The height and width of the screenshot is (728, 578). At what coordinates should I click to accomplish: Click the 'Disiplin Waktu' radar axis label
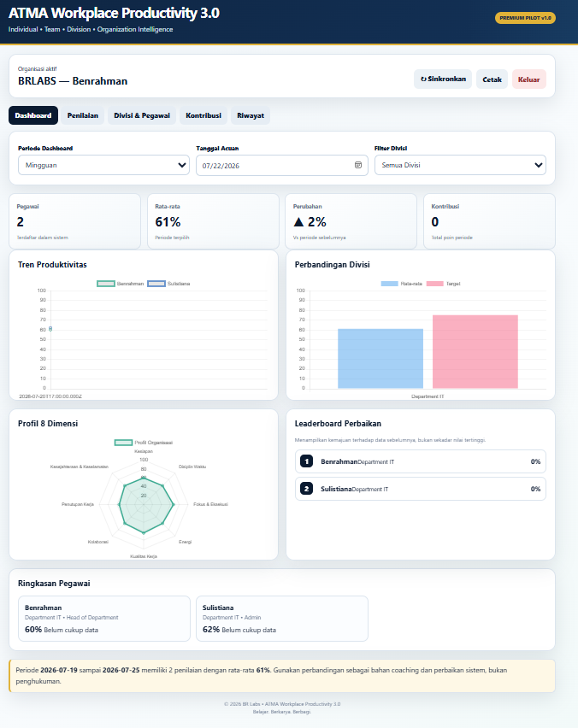pos(192,467)
